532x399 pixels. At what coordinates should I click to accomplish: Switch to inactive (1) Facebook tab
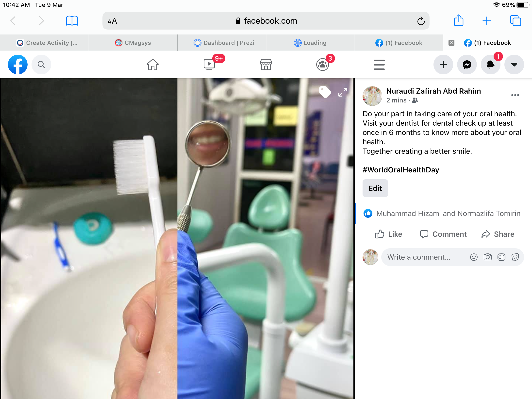coord(399,43)
